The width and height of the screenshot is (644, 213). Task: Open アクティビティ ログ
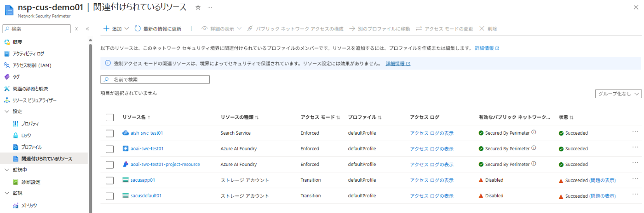(x=28, y=53)
